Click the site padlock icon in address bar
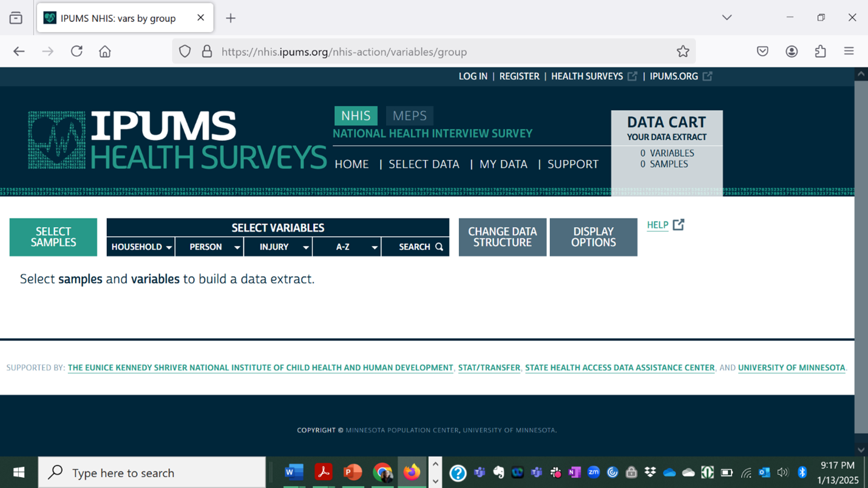The width and height of the screenshot is (868, 488). point(207,52)
